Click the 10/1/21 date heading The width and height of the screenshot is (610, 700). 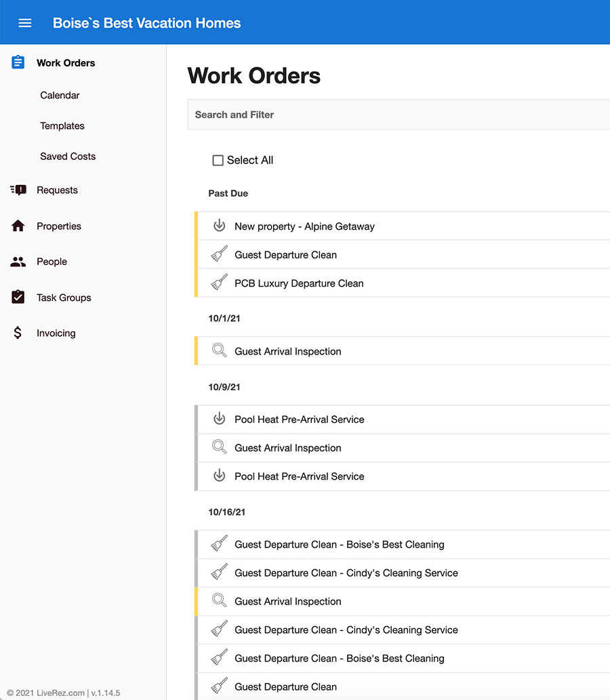[224, 318]
